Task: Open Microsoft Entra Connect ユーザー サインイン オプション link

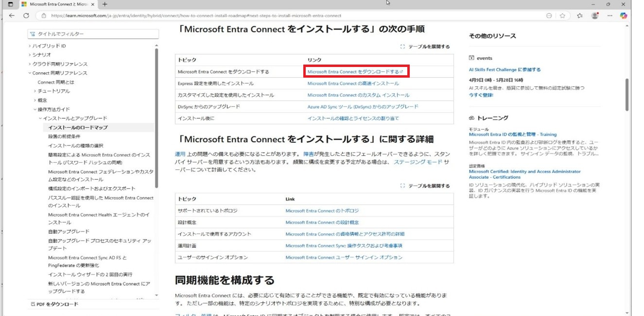Action: coord(344,257)
